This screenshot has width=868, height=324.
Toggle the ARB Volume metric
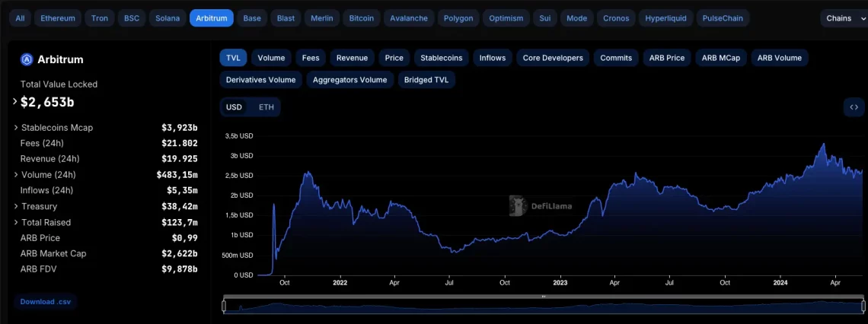780,58
